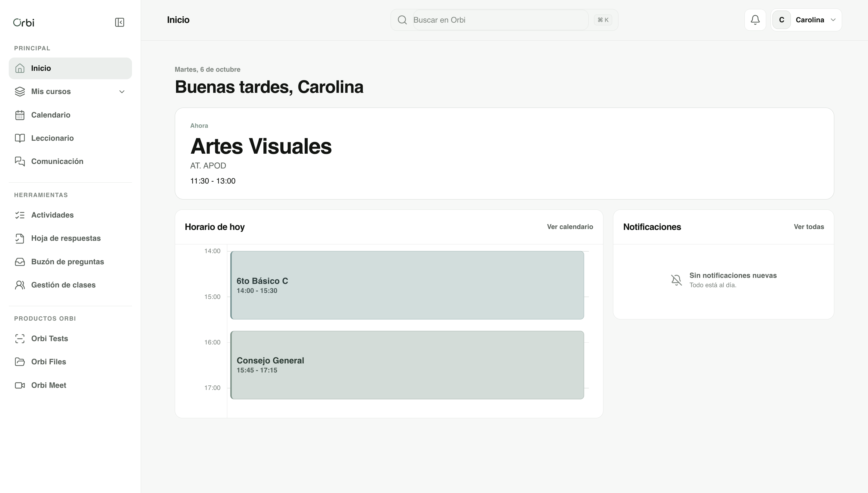Click the 11:30 - 13:00 time text
The image size is (868, 493).
(212, 181)
